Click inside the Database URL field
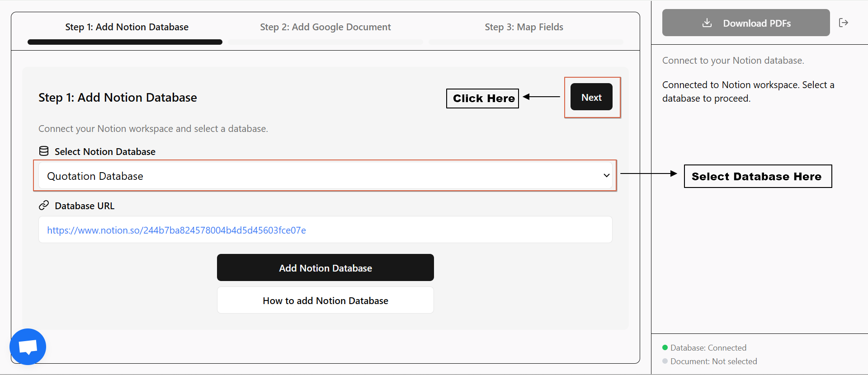 click(407, 230)
